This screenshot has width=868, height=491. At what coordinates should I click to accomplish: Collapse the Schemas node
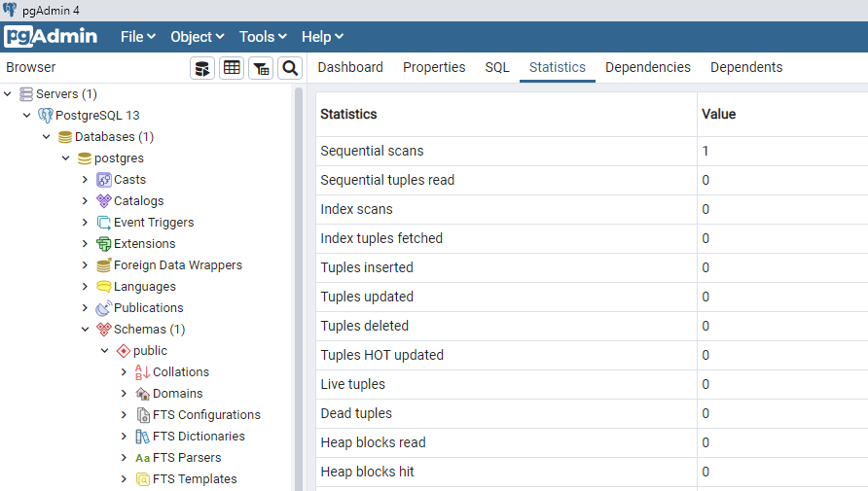86,330
